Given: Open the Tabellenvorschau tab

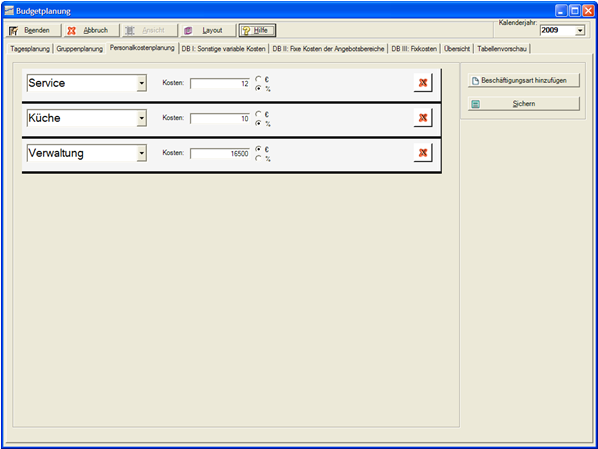Looking at the screenshot, I should (502, 49).
